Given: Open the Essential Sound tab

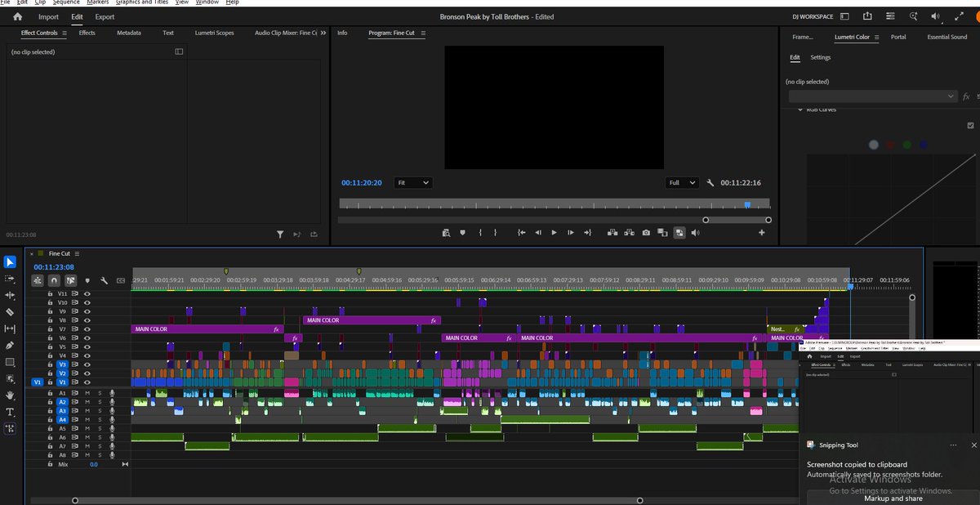Looking at the screenshot, I should (x=947, y=37).
